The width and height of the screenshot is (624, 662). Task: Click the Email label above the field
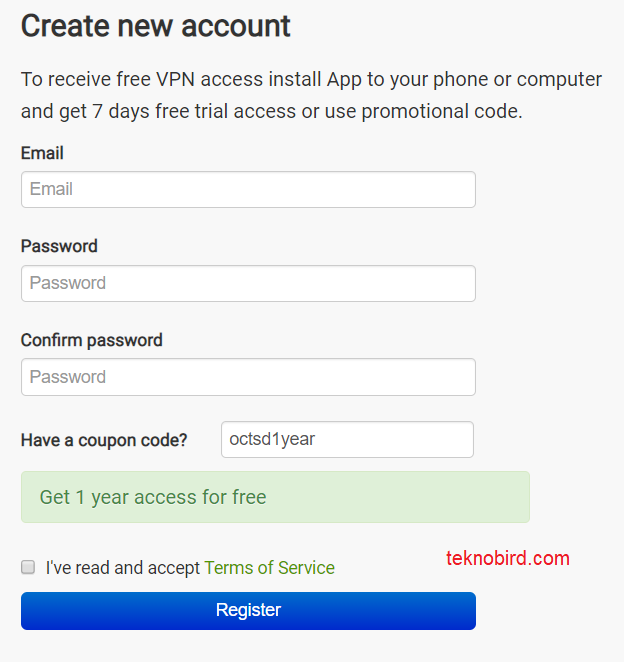(42, 153)
